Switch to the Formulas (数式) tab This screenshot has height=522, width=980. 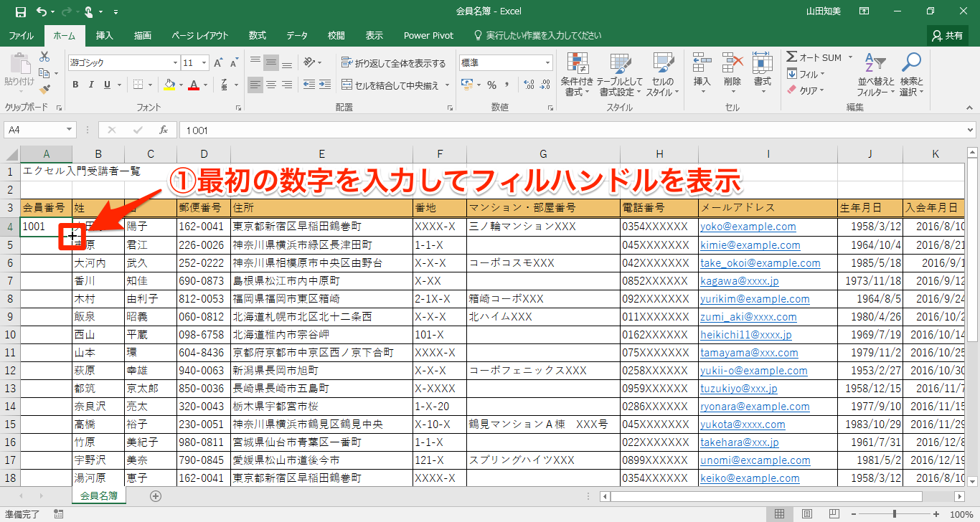tap(258, 35)
